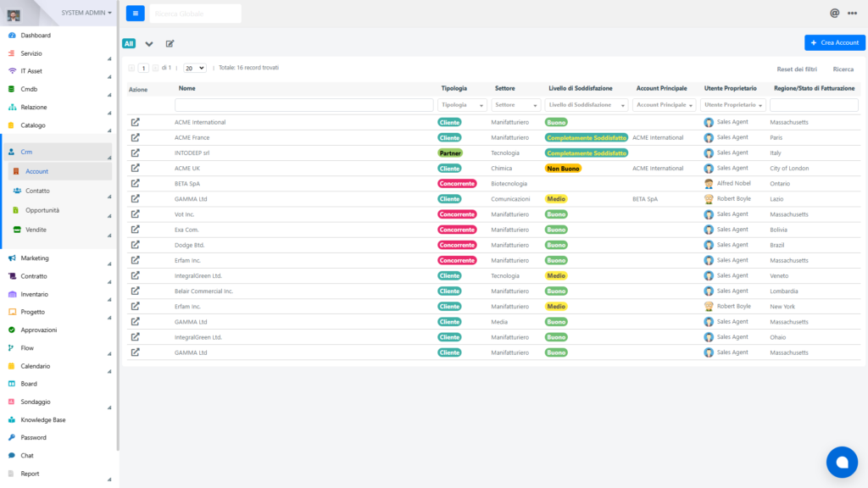Expand the Servizio menu section
This screenshot has width=868, height=488.
point(109,58)
